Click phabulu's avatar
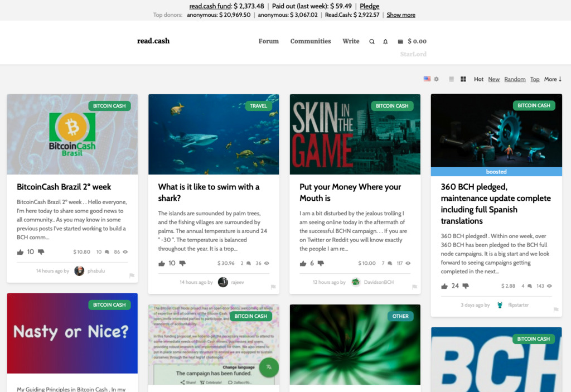Image resolution: width=571 pixels, height=392 pixels. point(79,270)
